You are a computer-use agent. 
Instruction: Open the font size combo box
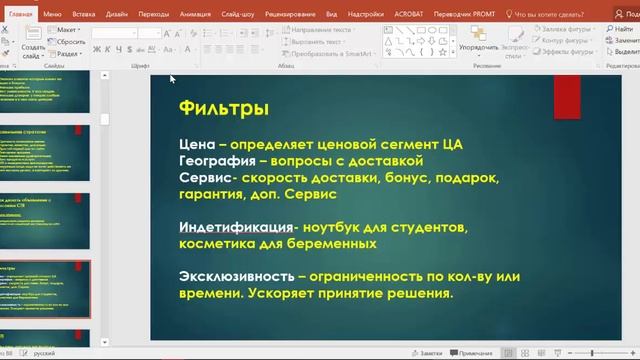point(149,33)
